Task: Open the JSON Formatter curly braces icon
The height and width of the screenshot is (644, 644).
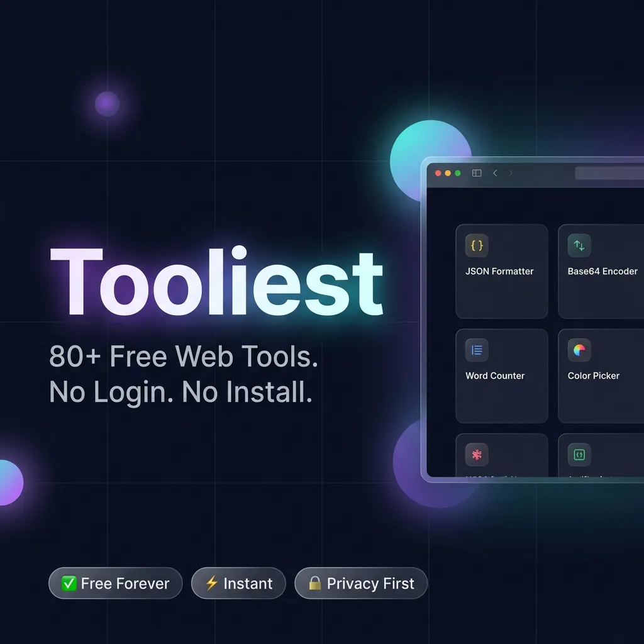Action: click(477, 245)
